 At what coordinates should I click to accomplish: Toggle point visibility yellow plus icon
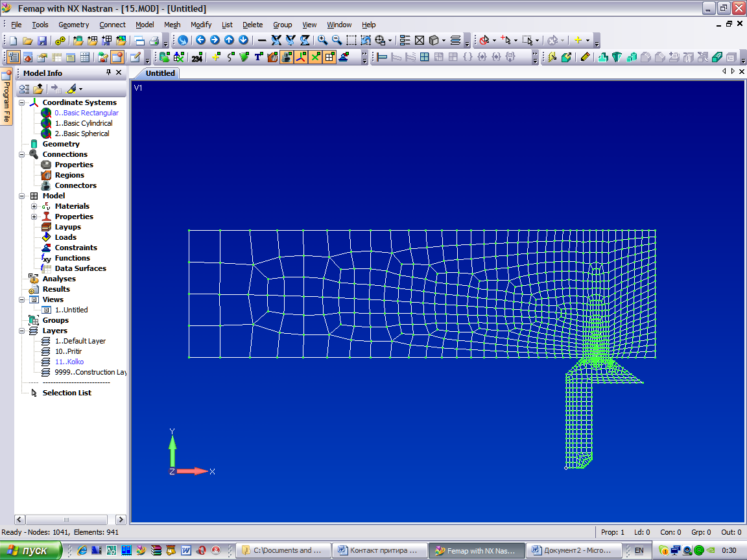coord(216,58)
